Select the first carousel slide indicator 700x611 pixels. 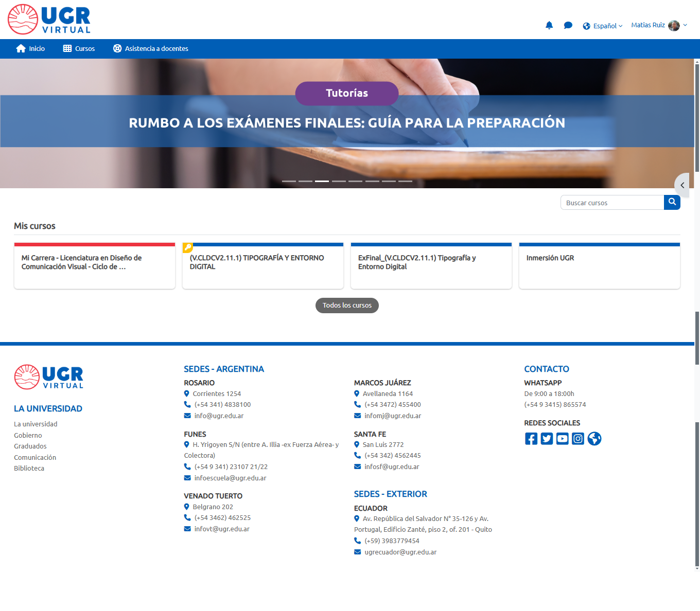[x=289, y=181]
